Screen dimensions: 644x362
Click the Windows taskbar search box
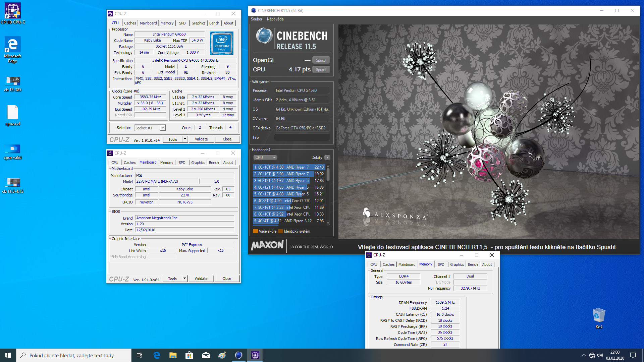pyautogui.click(x=74, y=355)
